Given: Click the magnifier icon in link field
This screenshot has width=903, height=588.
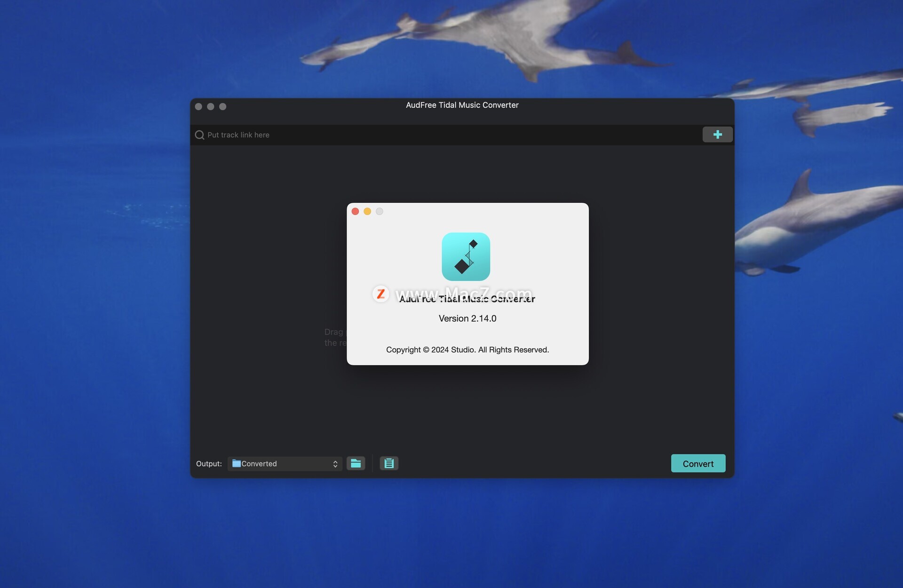Looking at the screenshot, I should click(199, 135).
